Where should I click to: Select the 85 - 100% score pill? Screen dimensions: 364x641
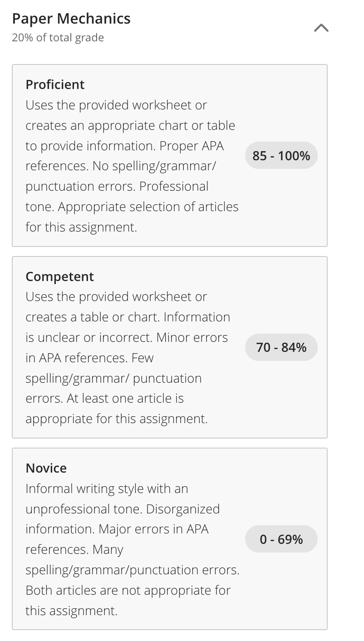point(281,156)
